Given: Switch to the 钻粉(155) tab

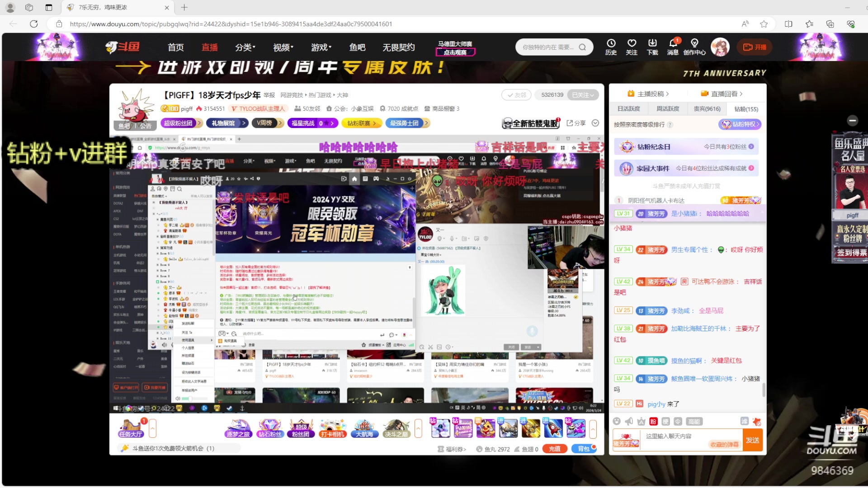Looking at the screenshot, I should pyautogui.click(x=746, y=109).
